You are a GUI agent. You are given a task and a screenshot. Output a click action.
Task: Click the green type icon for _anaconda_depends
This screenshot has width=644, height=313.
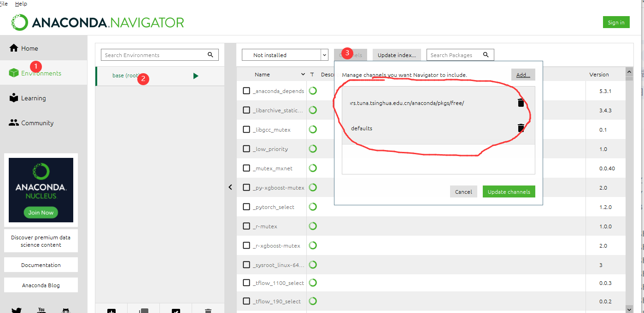313,91
